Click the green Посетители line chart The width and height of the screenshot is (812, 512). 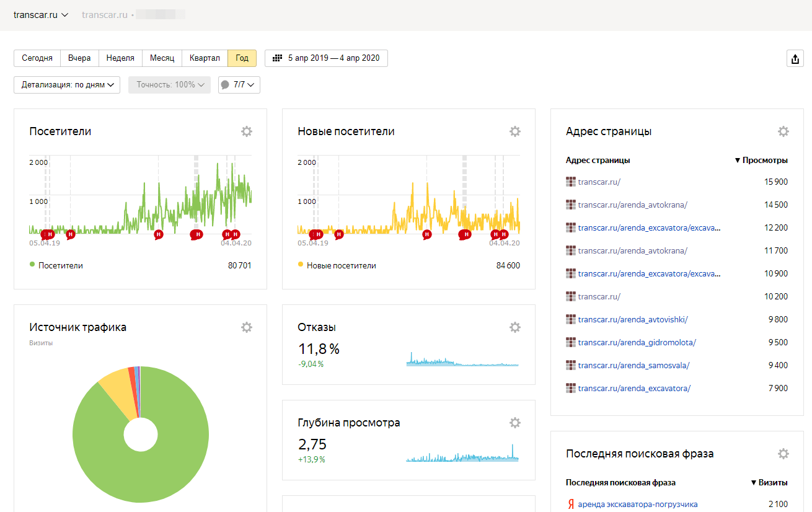tap(141, 198)
